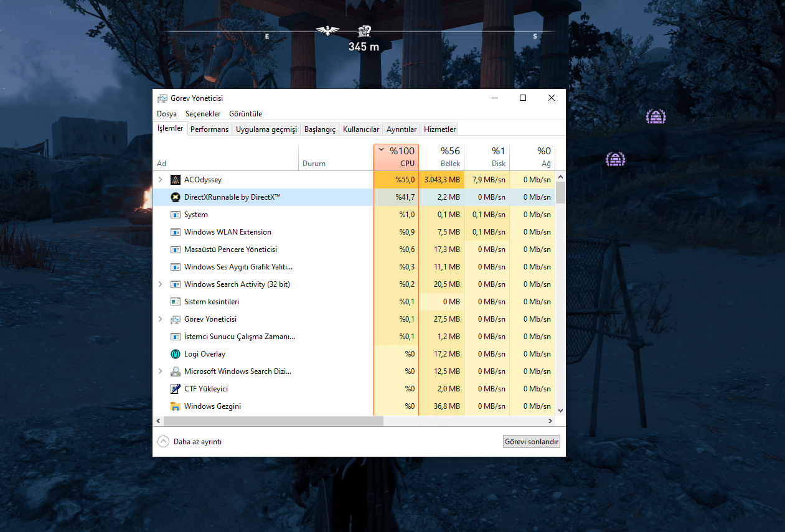
Task: Click the CPU column sort arrow
Action: tap(381, 150)
